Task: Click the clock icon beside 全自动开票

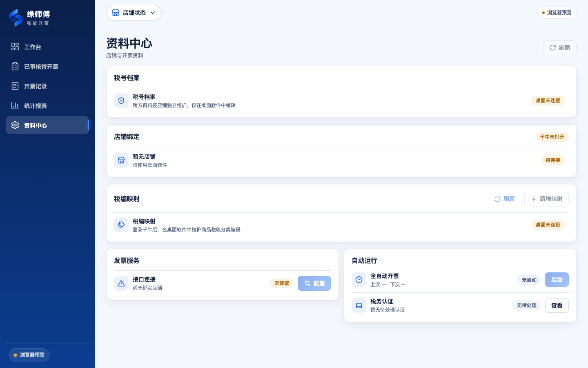Action: click(359, 280)
